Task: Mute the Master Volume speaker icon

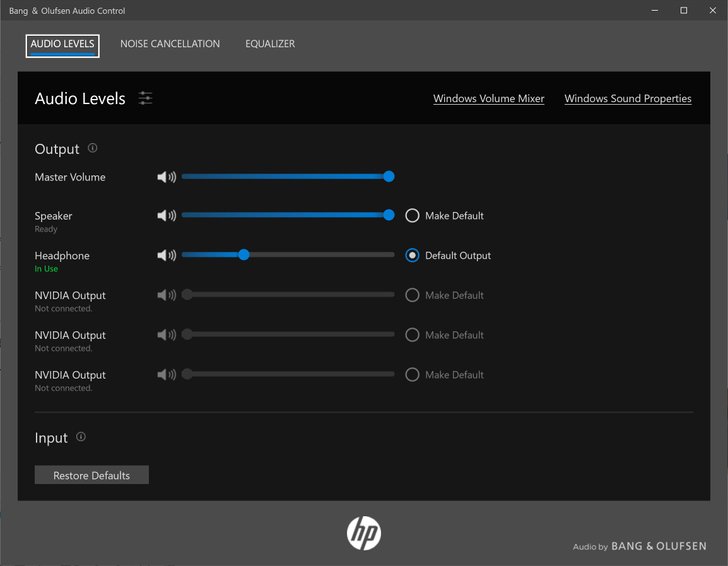Action: click(x=166, y=177)
